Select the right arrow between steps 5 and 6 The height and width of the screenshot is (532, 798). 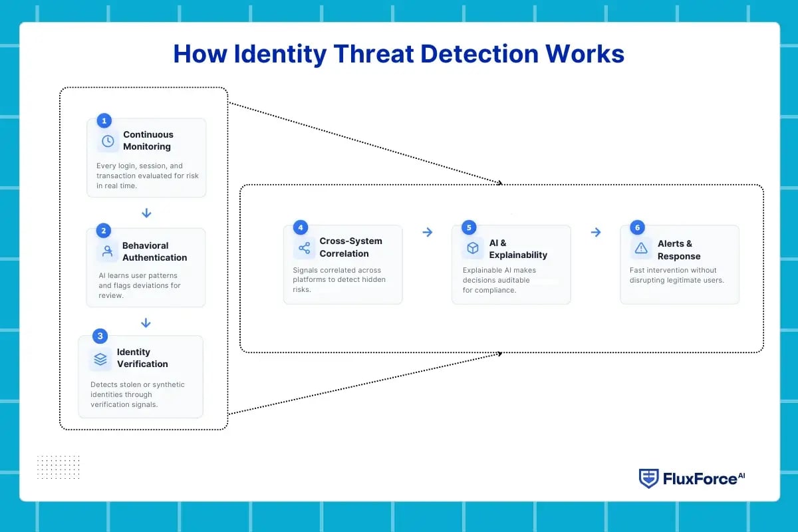click(596, 232)
